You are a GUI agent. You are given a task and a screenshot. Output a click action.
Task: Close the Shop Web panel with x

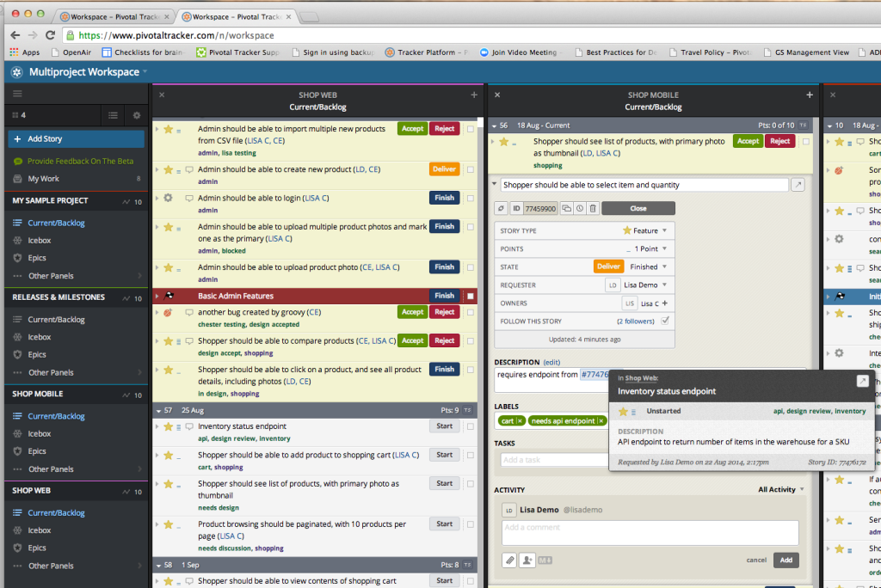tap(162, 95)
